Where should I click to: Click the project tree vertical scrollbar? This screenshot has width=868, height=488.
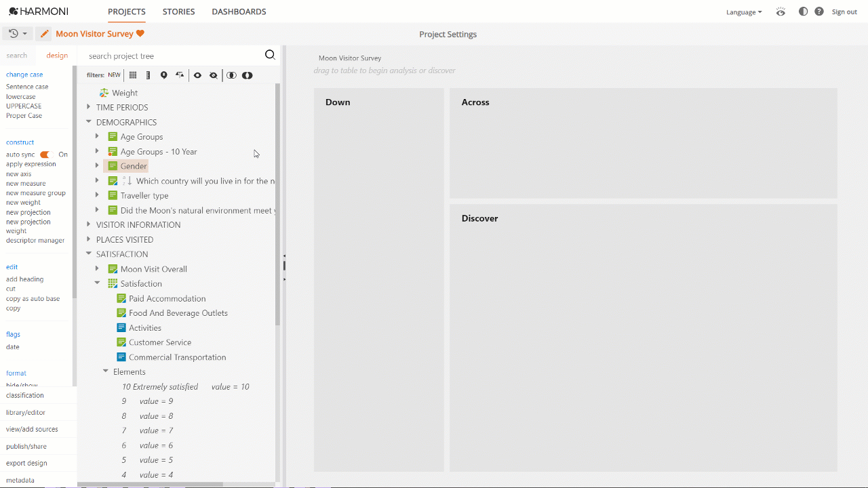(277, 205)
